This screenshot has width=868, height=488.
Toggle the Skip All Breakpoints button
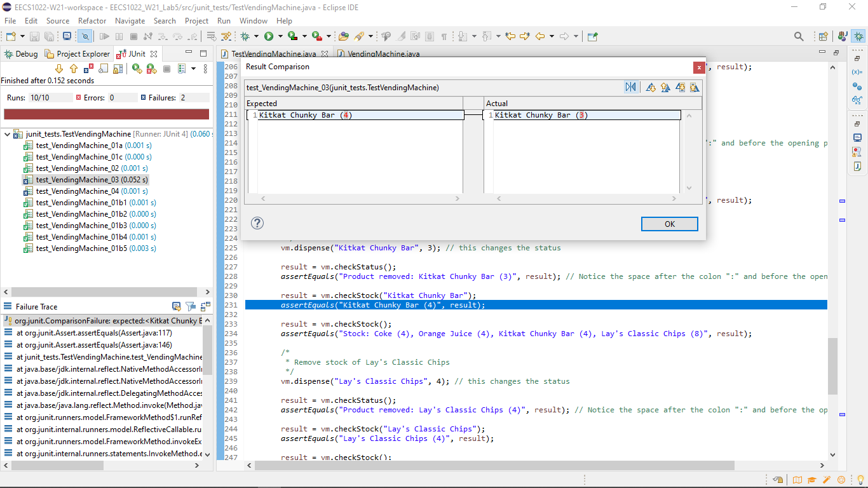point(85,37)
